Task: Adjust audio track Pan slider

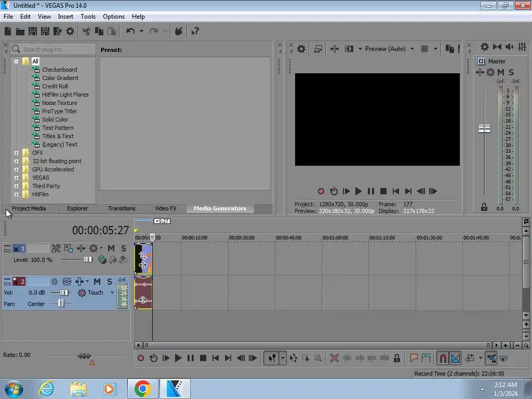Action: pos(61,303)
